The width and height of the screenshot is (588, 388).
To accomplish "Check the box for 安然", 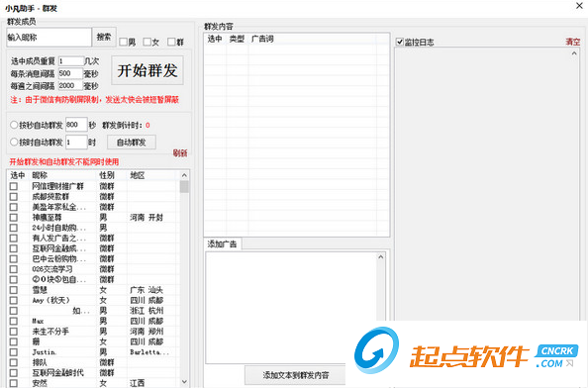I will point(14,383).
